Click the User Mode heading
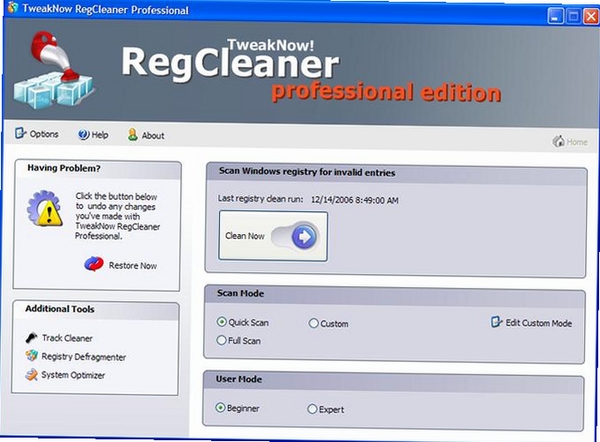600x442 pixels. tap(239, 379)
